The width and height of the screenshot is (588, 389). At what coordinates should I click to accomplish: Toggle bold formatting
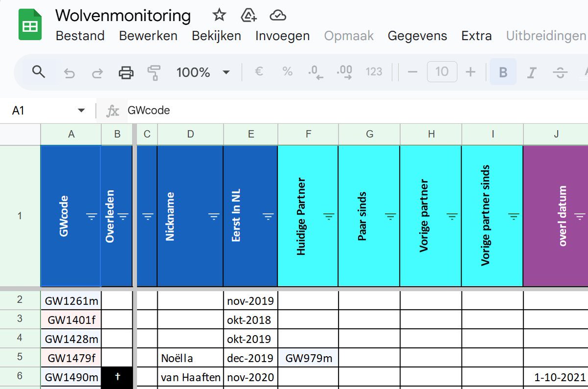coord(503,73)
